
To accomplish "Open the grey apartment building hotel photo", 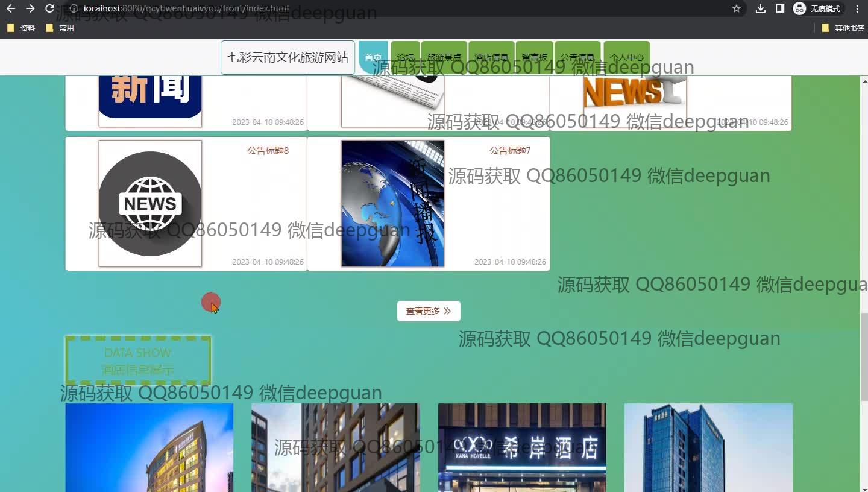I will click(x=335, y=447).
